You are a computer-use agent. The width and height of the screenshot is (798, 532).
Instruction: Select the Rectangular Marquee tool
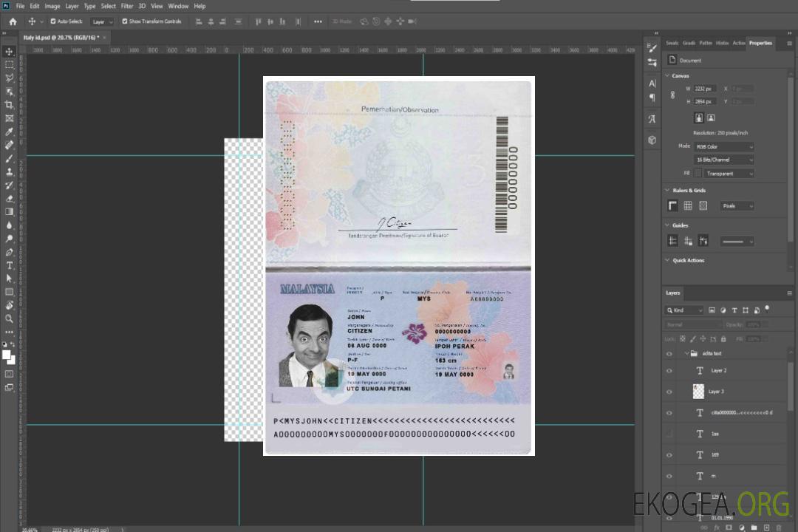coord(9,65)
